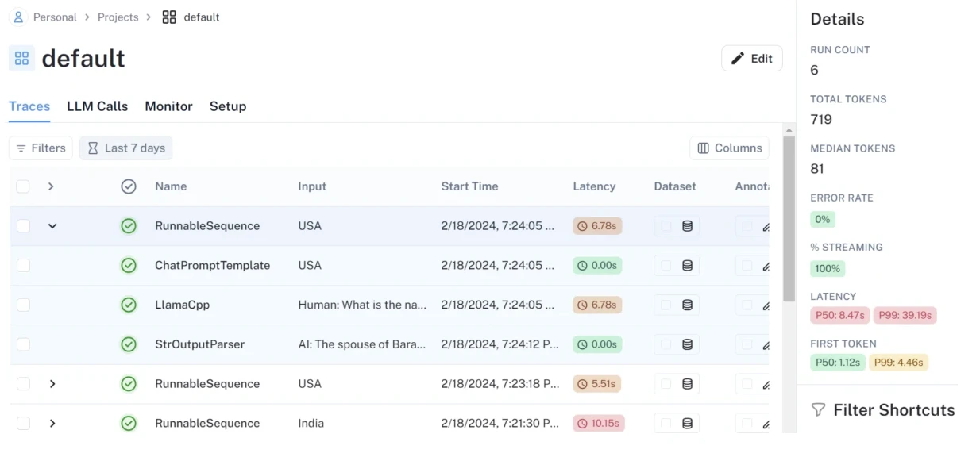Open the LlamaCpp run name
The image size is (980, 457).
click(182, 305)
